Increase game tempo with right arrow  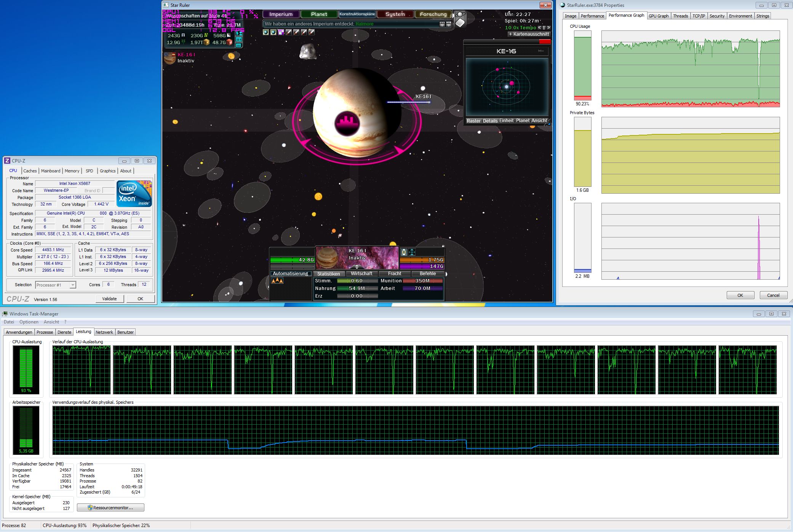point(548,28)
